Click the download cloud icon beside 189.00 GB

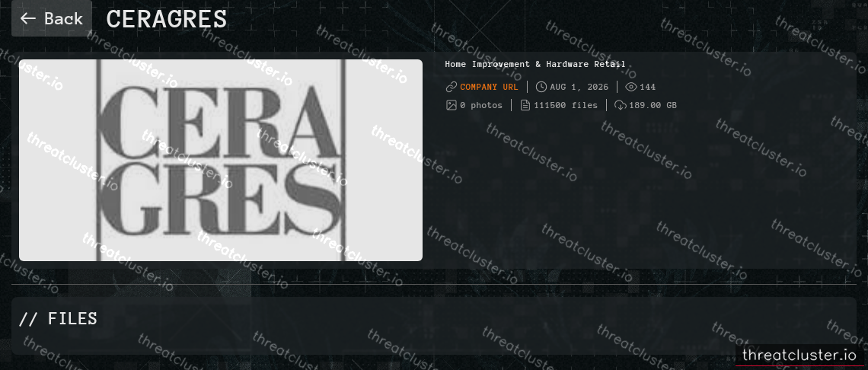[621, 105]
